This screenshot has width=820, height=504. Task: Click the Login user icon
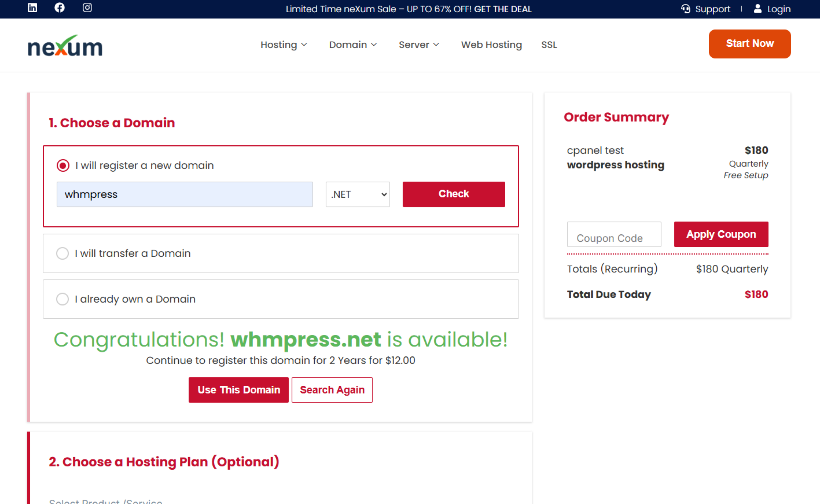point(757,9)
